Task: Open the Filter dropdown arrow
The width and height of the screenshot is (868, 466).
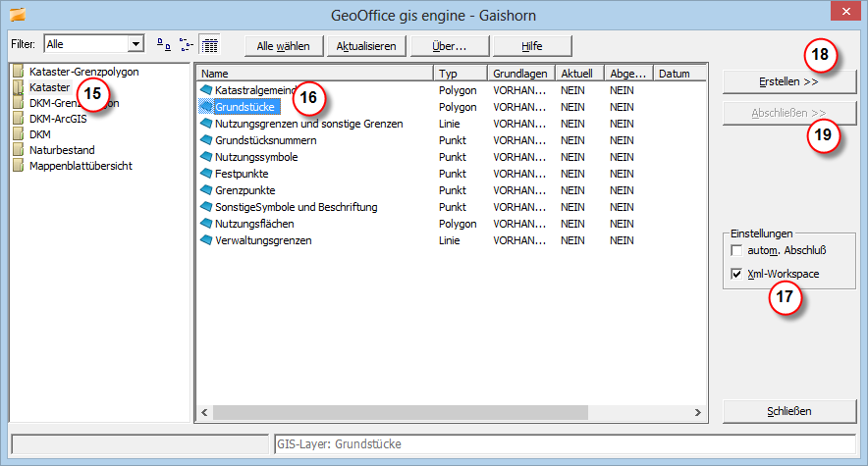Action: [x=136, y=44]
